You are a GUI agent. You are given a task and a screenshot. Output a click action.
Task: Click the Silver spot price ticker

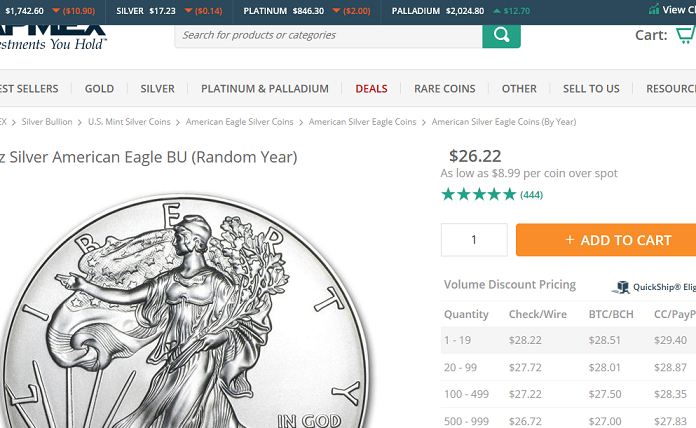[169, 11]
